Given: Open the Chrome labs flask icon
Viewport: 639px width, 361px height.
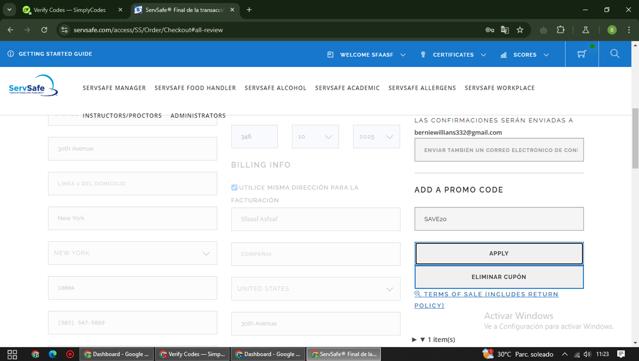Looking at the screenshot, I should point(586,30).
